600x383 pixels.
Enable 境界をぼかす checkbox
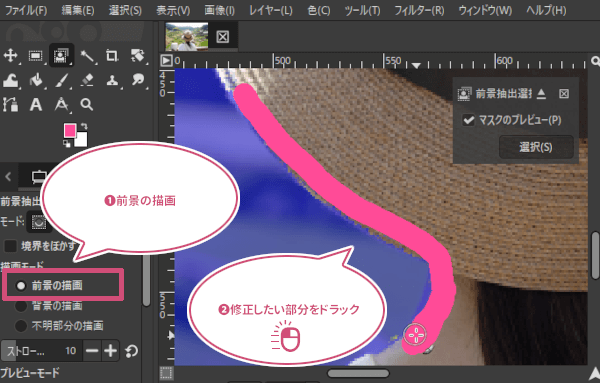tap(10, 246)
